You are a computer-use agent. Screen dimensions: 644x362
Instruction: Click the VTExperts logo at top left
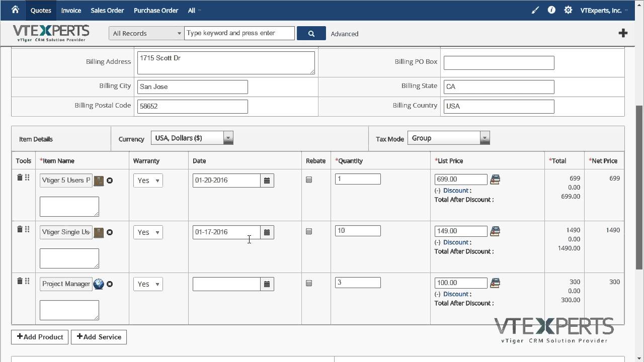(x=51, y=33)
